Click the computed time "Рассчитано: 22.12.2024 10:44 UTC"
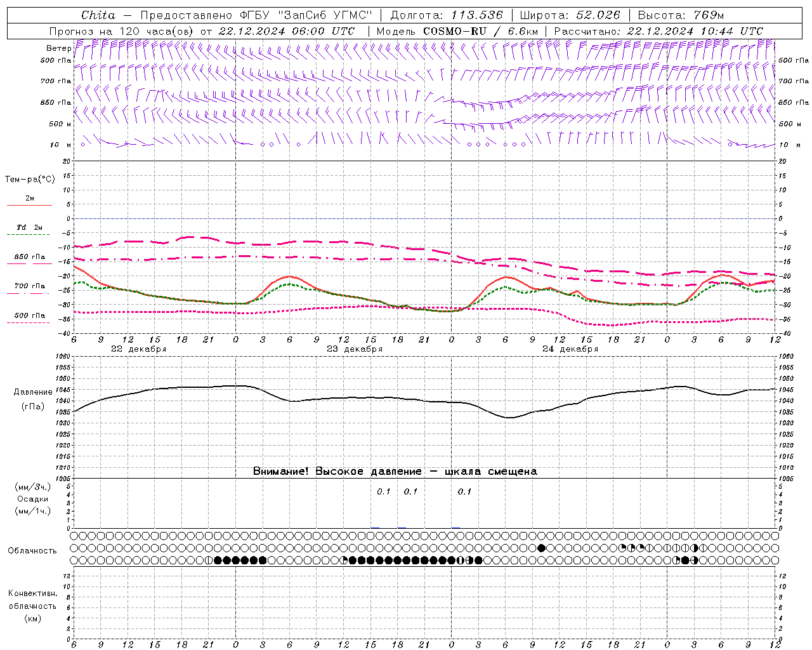This screenshot has height=650, width=812. 658,31
